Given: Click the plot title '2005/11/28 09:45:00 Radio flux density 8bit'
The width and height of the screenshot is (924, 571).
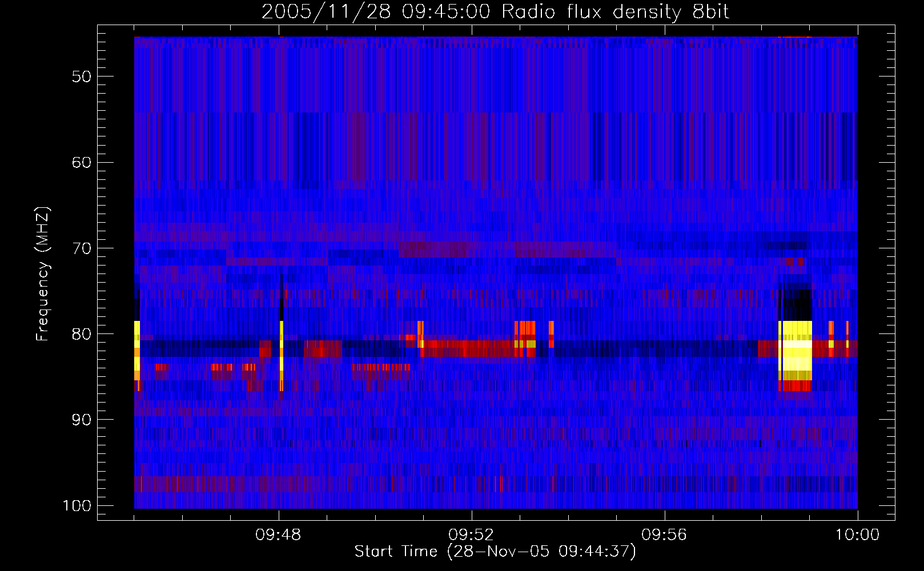Looking at the screenshot, I should coord(495,12).
